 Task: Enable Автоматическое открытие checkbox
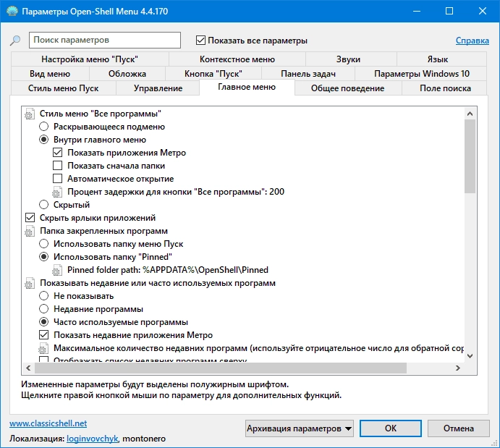coord(57,179)
